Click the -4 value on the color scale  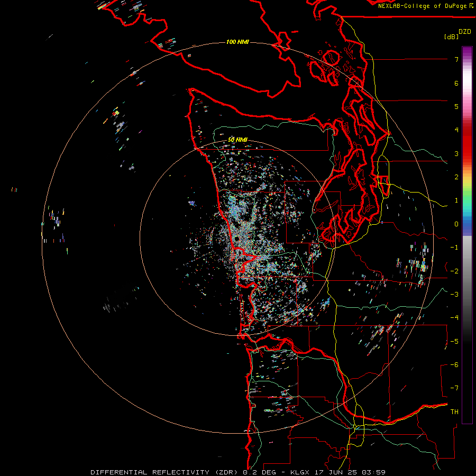click(x=454, y=318)
